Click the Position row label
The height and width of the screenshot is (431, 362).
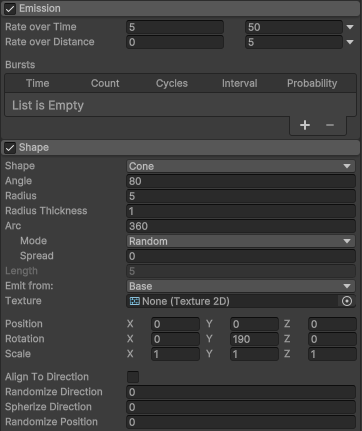[24, 324]
